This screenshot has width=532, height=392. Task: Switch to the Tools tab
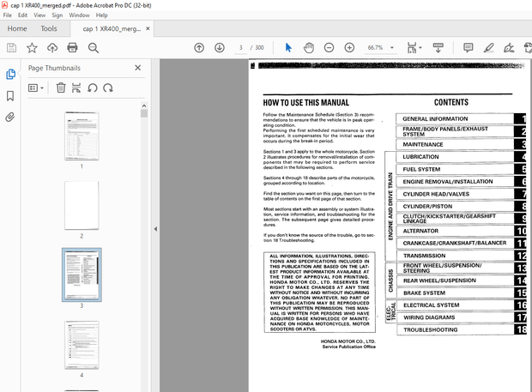tap(49, 28)
